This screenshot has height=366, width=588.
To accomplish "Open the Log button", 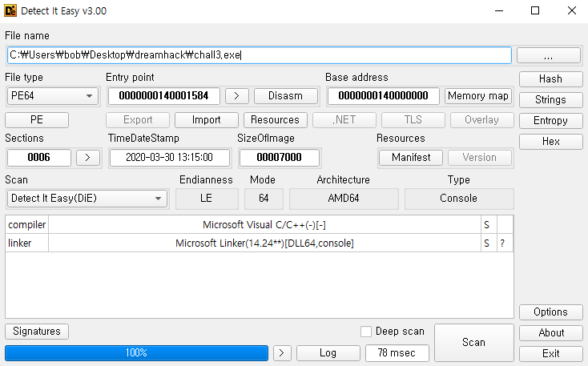I will click(x=328, y=353).
